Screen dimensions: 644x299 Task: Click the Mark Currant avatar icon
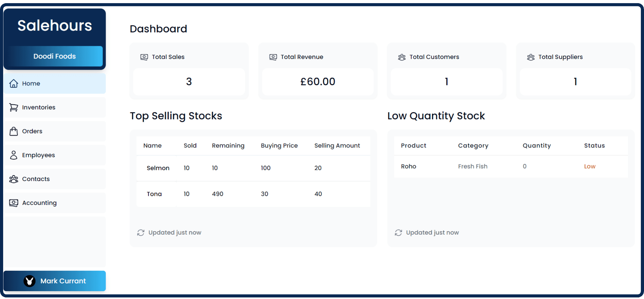(x=30, y=281)
